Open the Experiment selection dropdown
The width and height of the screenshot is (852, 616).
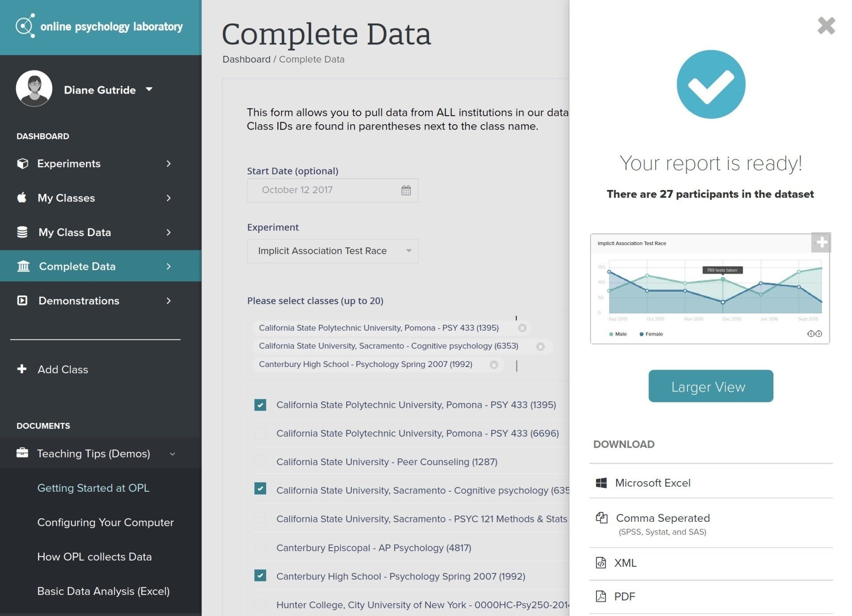[x=409, y=251]
